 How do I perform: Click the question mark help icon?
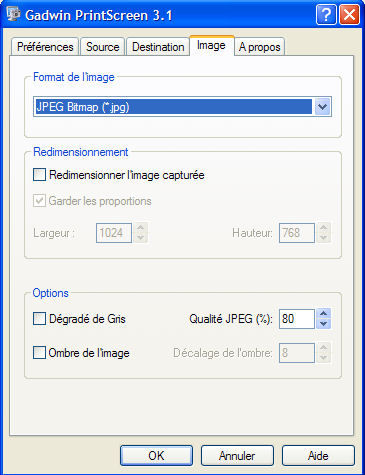click(326, 15)
